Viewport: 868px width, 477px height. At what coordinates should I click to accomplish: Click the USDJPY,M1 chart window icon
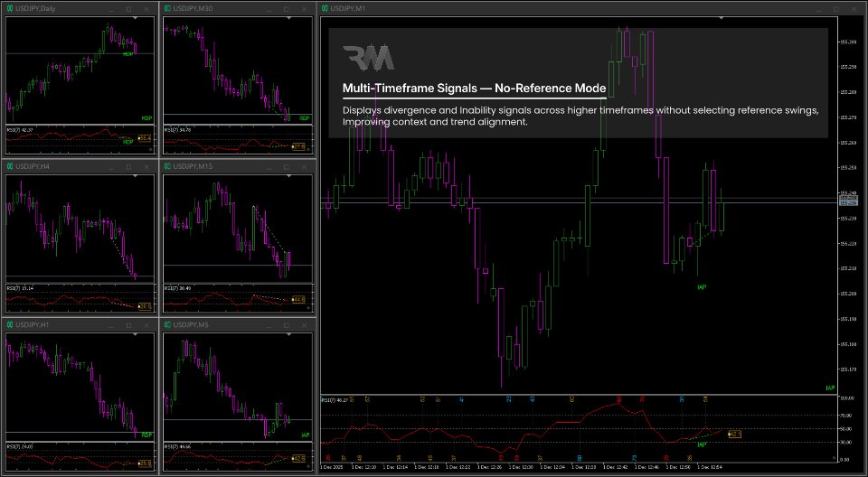[x=325, y=9]
